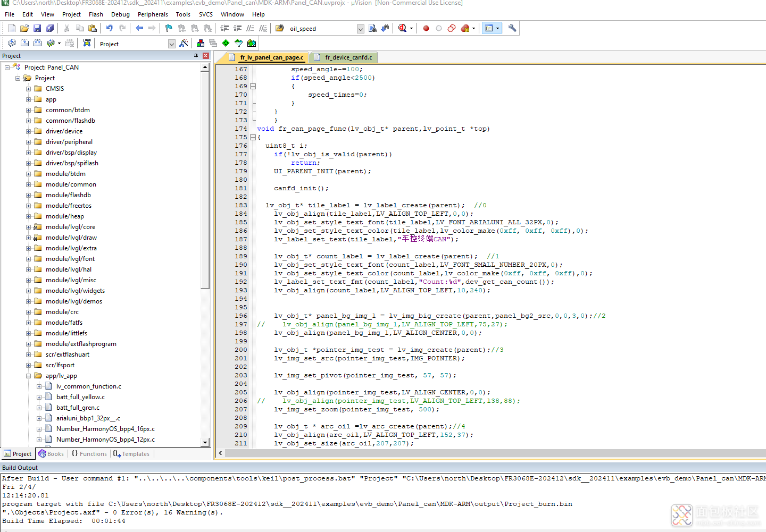Open the SVCS menu

[x=206, y=14]
